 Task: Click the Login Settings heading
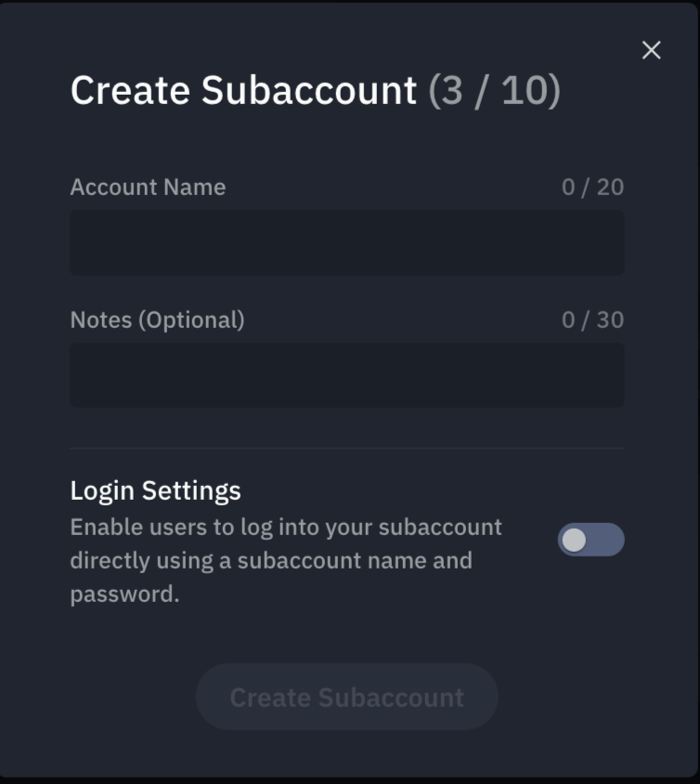pyautogui.click(x=155, y=491)
